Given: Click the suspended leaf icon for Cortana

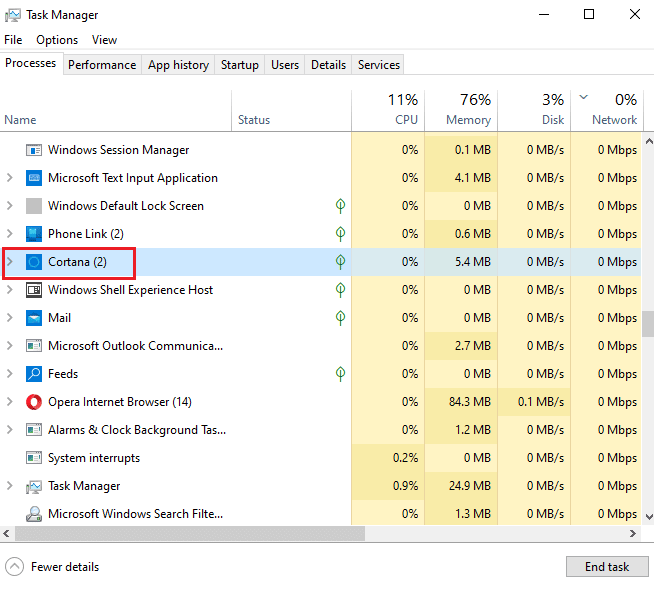Looking at the screenshot, I should click(x=340, y=262).
